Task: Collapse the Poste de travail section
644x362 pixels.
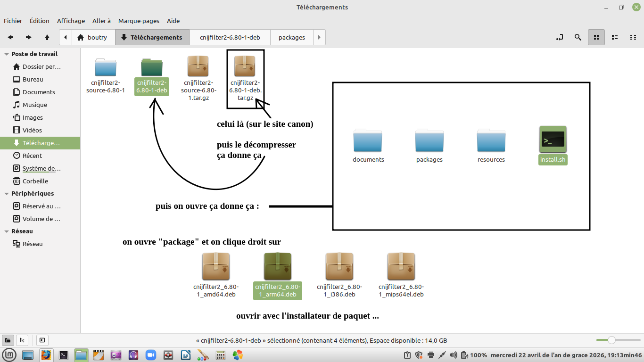Action: [x=7, y=54]
